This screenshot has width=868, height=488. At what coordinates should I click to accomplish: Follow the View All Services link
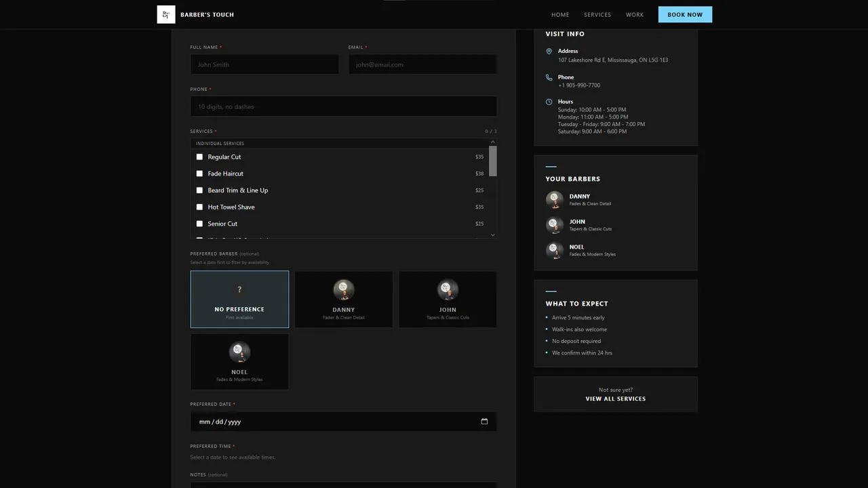pyautogui.click(x=616, y=399)
